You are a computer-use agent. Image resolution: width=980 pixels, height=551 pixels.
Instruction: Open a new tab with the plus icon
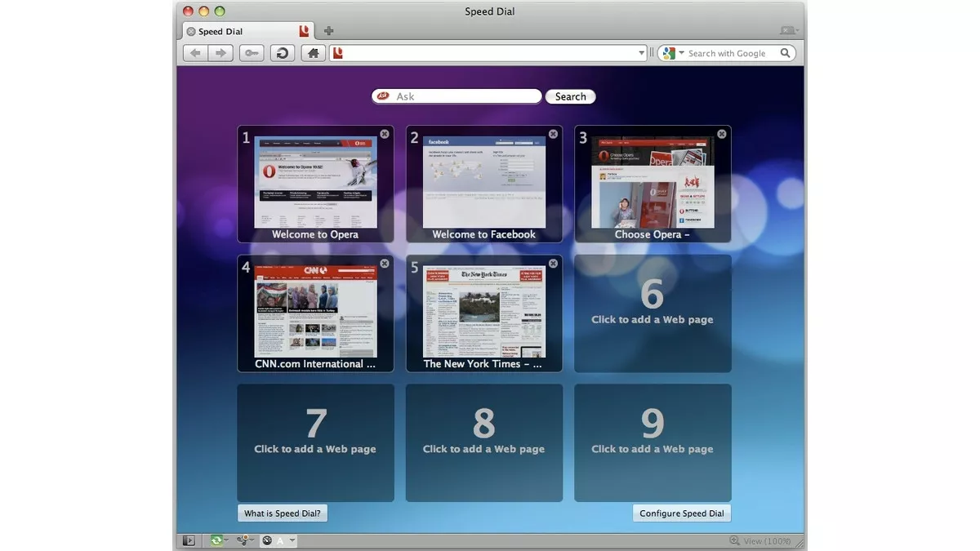[x=328, y=31]
